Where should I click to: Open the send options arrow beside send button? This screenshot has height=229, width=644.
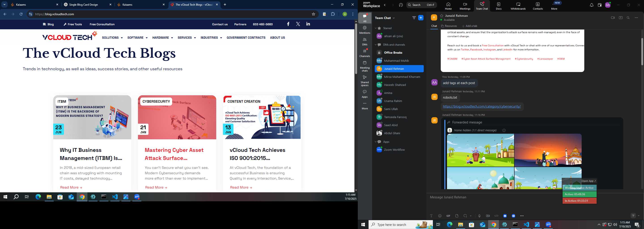pos(638,216)
